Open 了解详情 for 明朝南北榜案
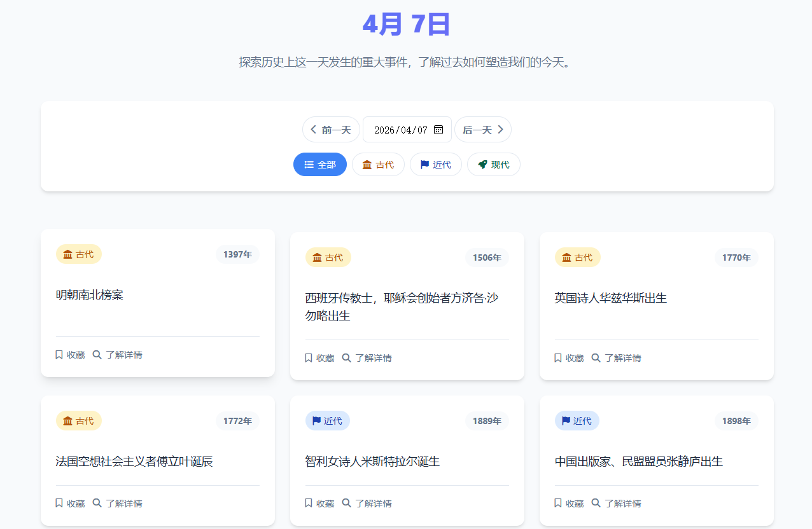The width and height of the screenshot is (812, 529). [118, 355]
